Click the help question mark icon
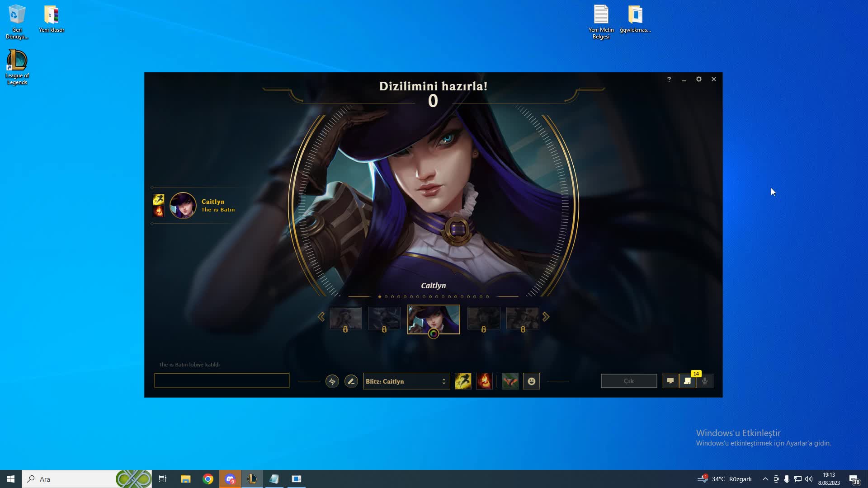Viewport: 868px width, 488px height. point(669,80)
